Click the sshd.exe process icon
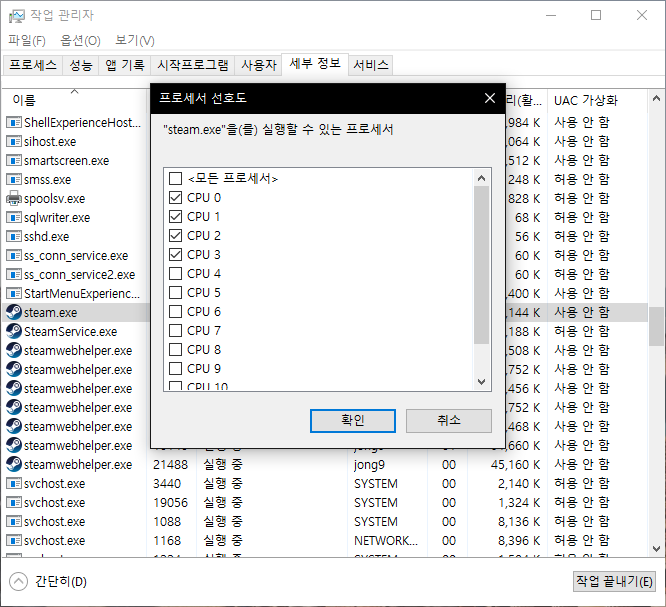The height and width of the screenshot is (607, 666). tap(14, 237)
